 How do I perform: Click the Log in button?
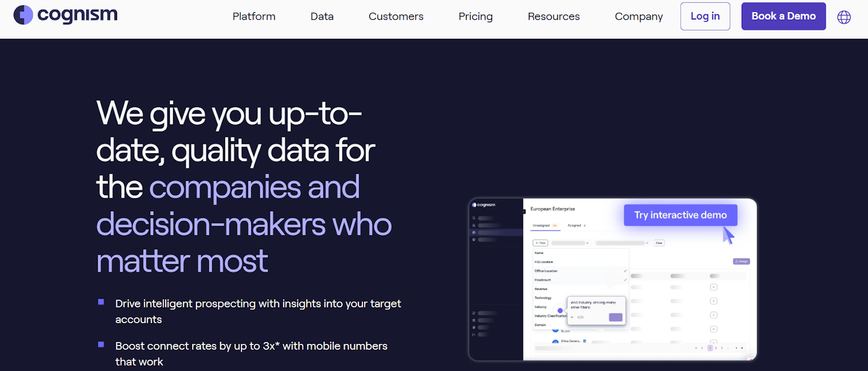pyautogui.click(x=705, y=16)
